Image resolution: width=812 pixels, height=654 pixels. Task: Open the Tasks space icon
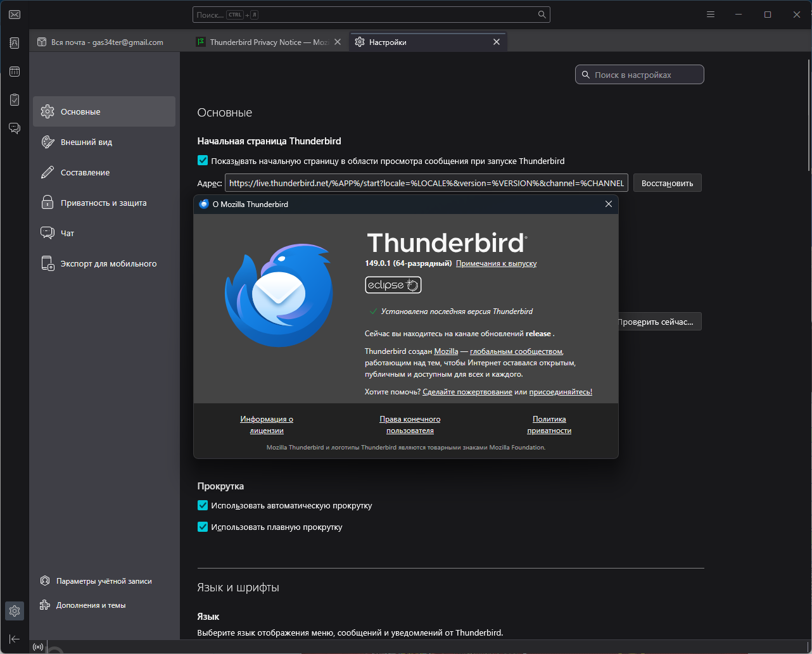pos(15,100)
